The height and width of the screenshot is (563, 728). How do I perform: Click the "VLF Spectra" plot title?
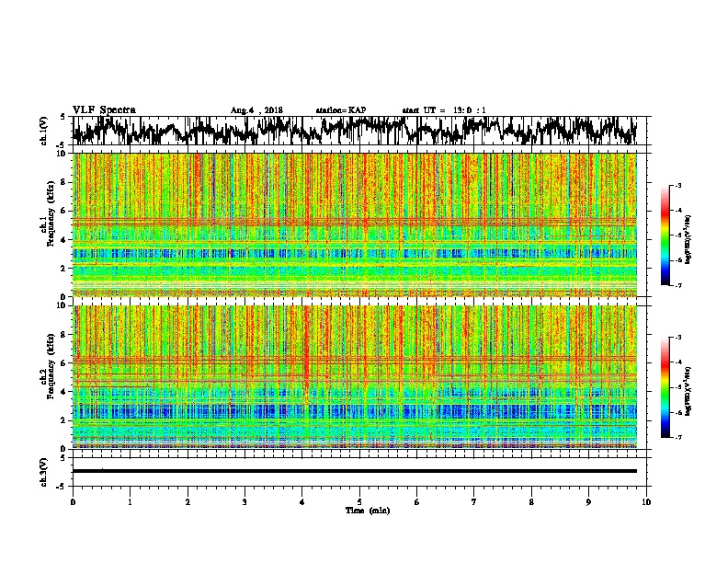pyautogui.click(x=104, y=110)
